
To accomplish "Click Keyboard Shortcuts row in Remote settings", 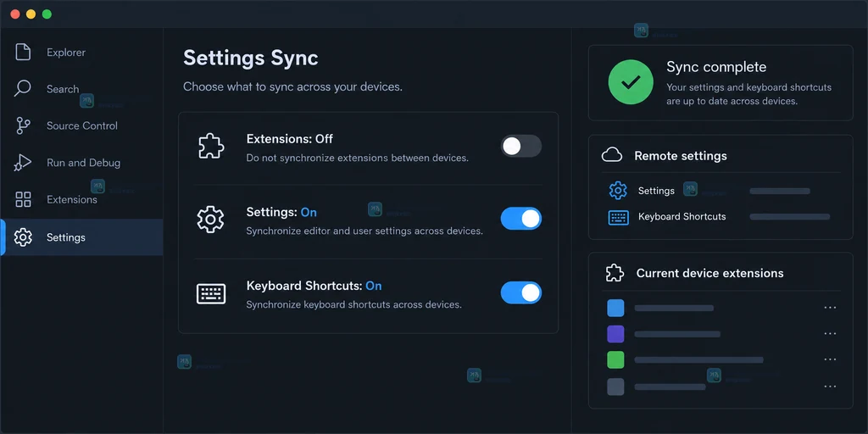I will click(x=721, y=217).
